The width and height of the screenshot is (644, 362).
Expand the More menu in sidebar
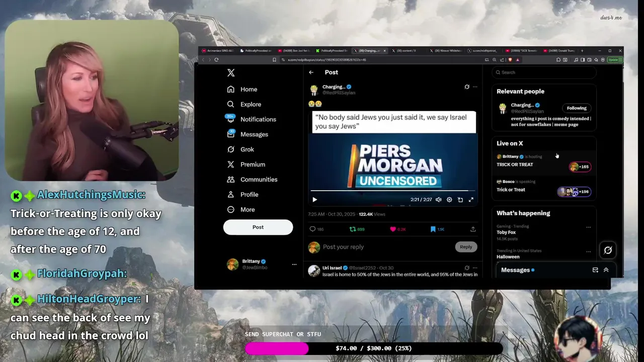click(240, 210)
